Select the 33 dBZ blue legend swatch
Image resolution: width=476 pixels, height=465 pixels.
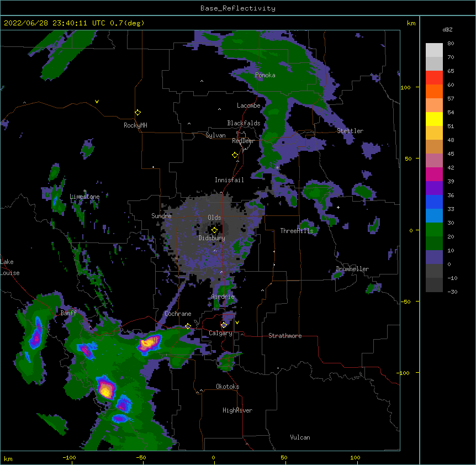434,216
